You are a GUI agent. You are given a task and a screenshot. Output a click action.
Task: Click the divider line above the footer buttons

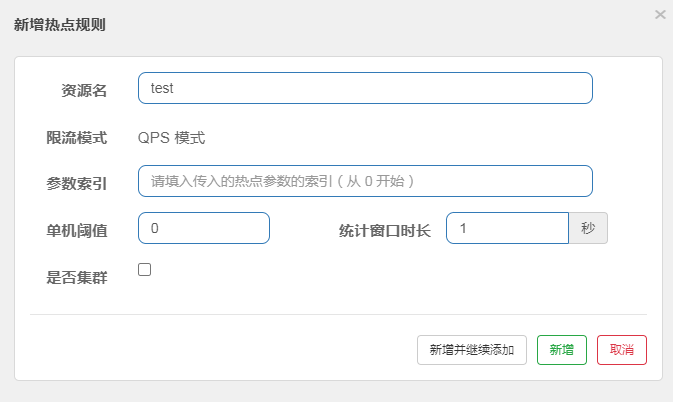pos(338,314)
